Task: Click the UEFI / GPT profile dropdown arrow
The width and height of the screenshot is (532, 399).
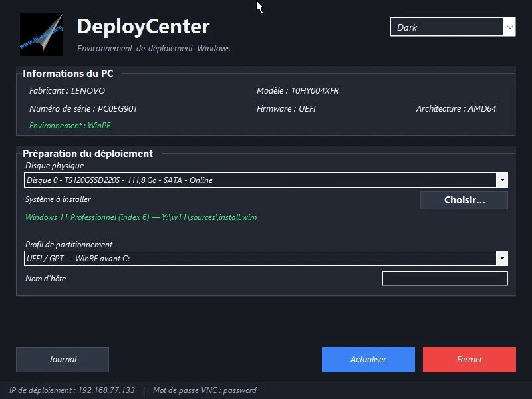Action: click(x=502, y=259)
